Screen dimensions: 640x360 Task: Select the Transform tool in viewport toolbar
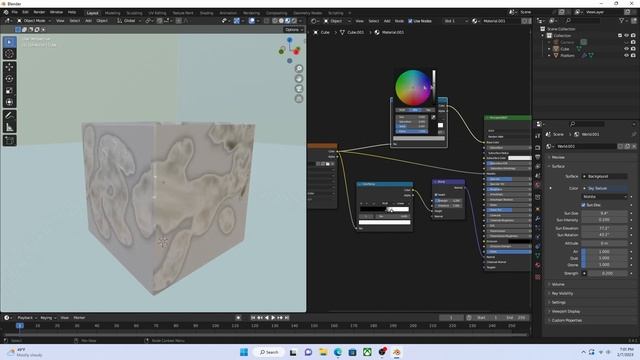9,102
